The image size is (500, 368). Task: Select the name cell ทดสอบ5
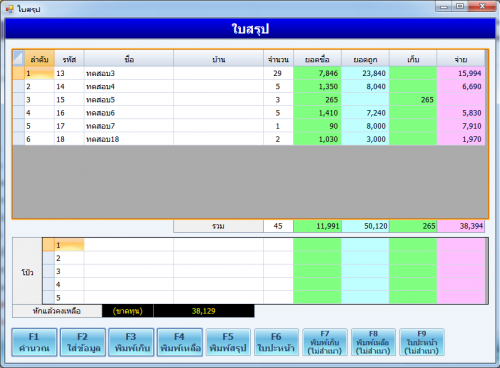[x=129, y=100]
